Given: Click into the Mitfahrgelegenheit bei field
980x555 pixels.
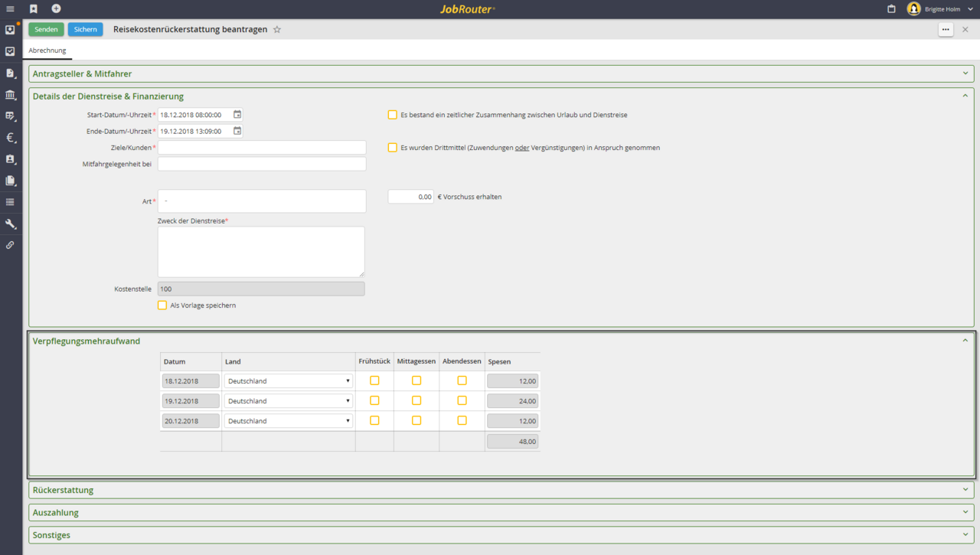Looking at the screenshot, I should point(262,164).
